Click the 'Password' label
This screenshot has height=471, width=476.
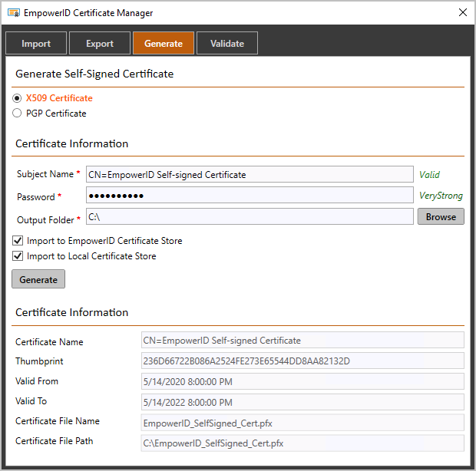point(36,197)
